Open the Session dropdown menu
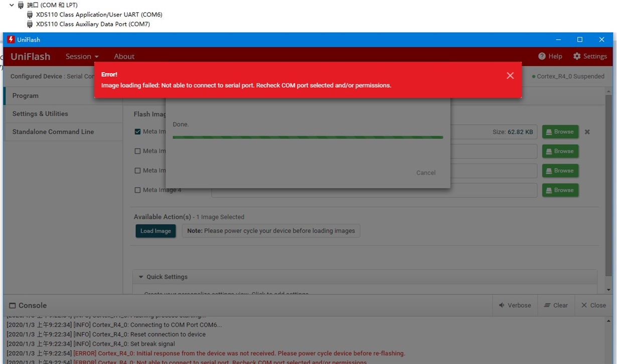 point(82,57)
